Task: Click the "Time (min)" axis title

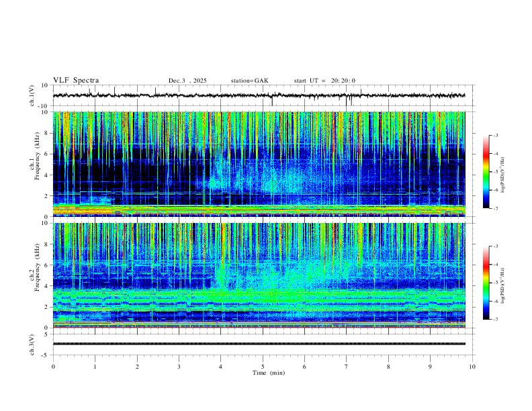Action: pyautogui.click(x=269, y=373)
